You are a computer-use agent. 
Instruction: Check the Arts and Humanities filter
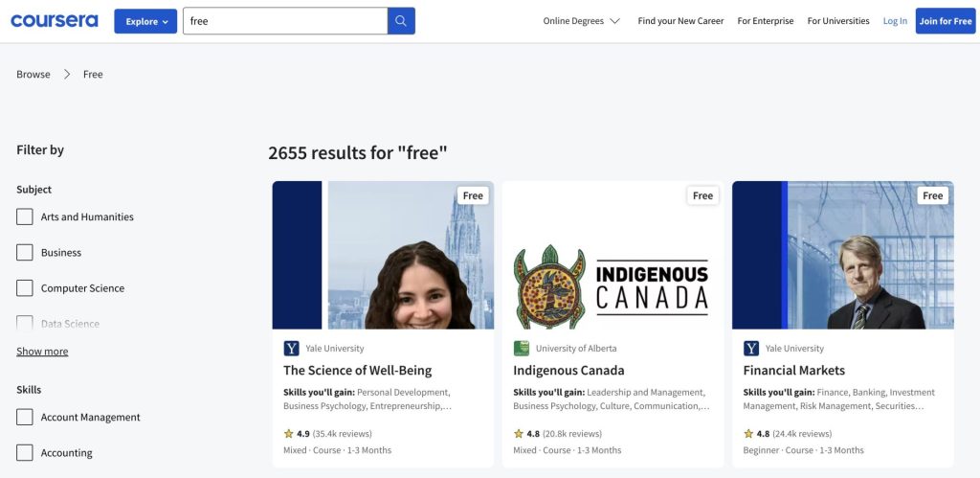[x=25, y=216]
